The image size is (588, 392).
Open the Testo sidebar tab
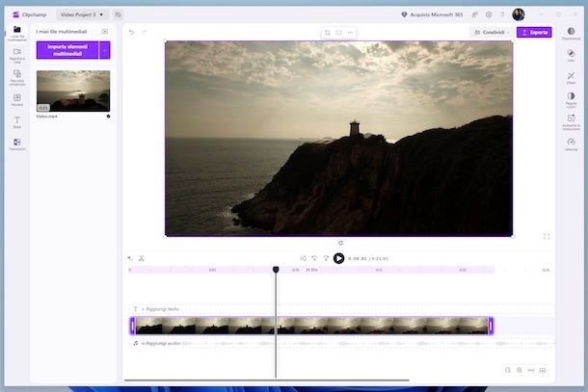(x=17, y=121)
